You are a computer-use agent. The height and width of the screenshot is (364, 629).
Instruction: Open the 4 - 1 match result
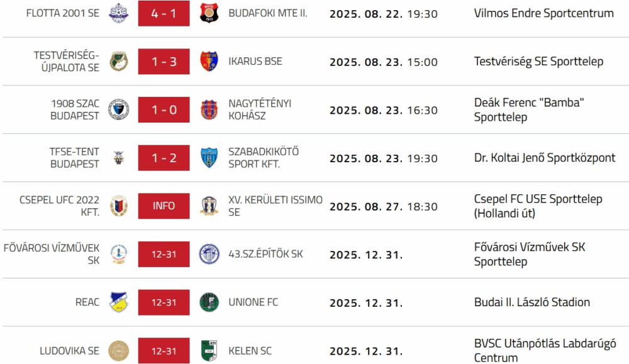point(164,13)
